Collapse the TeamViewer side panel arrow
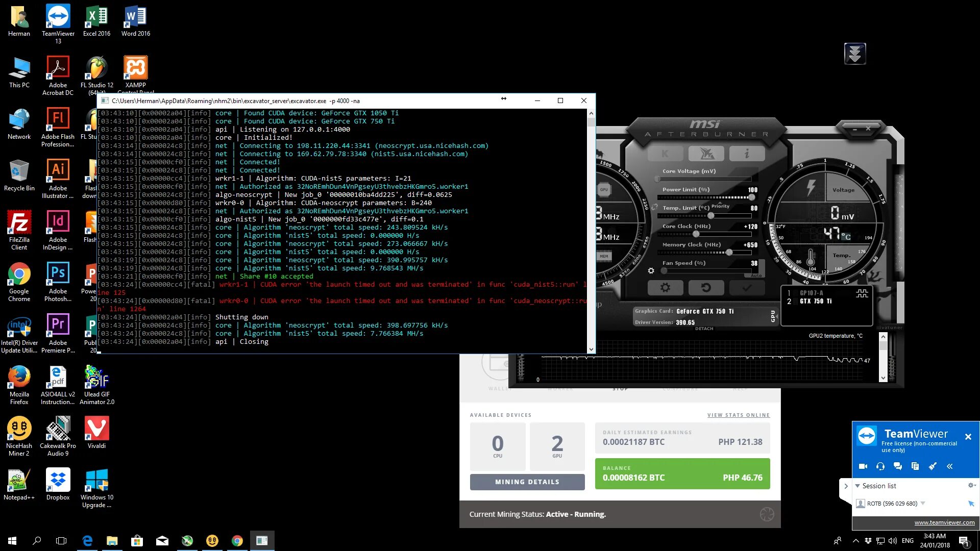Screen dimensions: 980x551 [x=846, y=486]
